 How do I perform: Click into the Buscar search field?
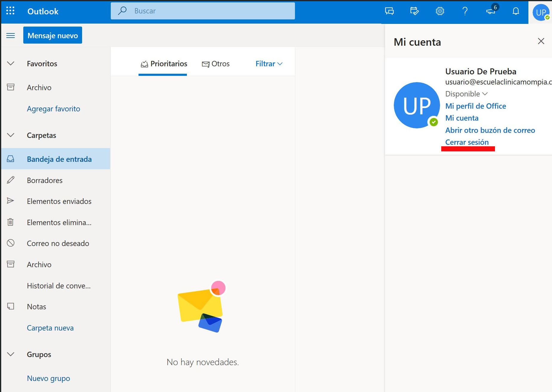[x=203, y=11]
